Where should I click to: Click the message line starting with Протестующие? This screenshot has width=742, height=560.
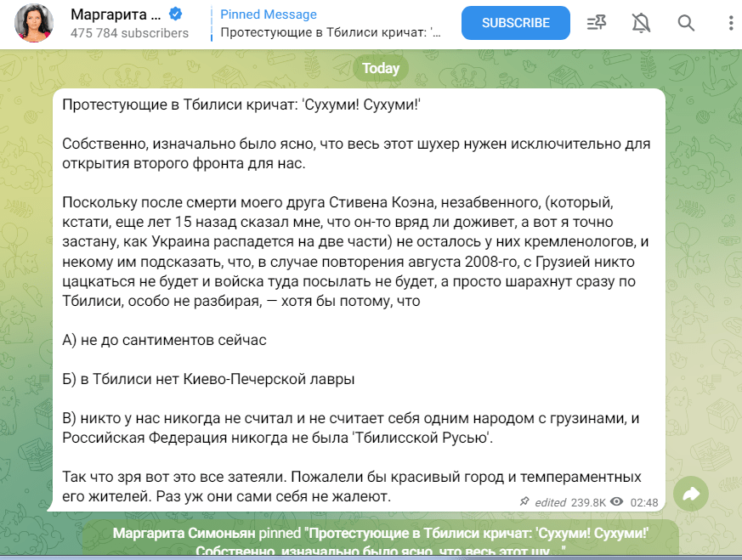241,103
